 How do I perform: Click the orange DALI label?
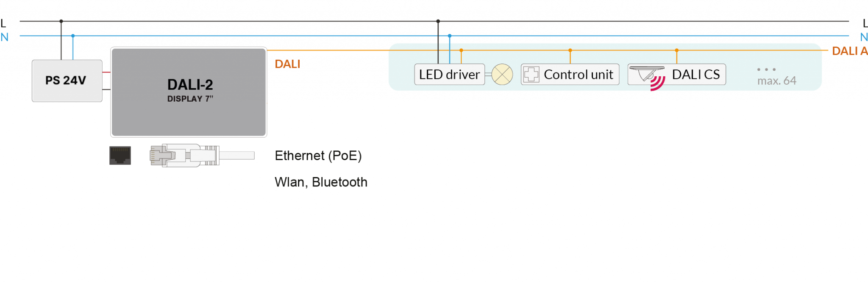tap(287, 64)
